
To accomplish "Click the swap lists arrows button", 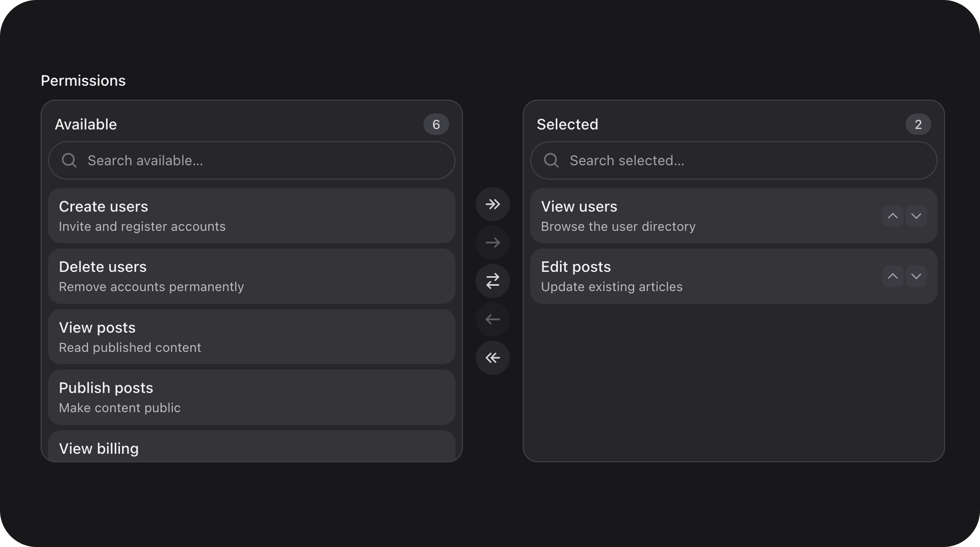I will [492, 281].
